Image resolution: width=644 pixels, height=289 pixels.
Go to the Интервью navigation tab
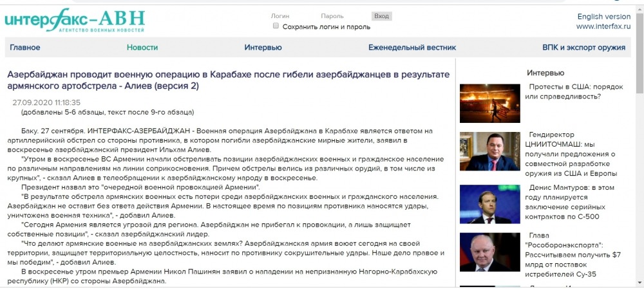click(263, 47)
